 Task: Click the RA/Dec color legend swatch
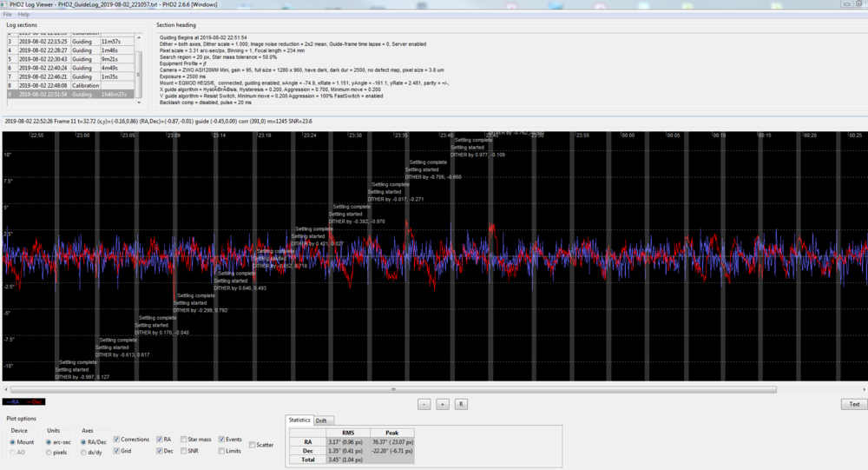pyautogui.click(x=23, y=402)
